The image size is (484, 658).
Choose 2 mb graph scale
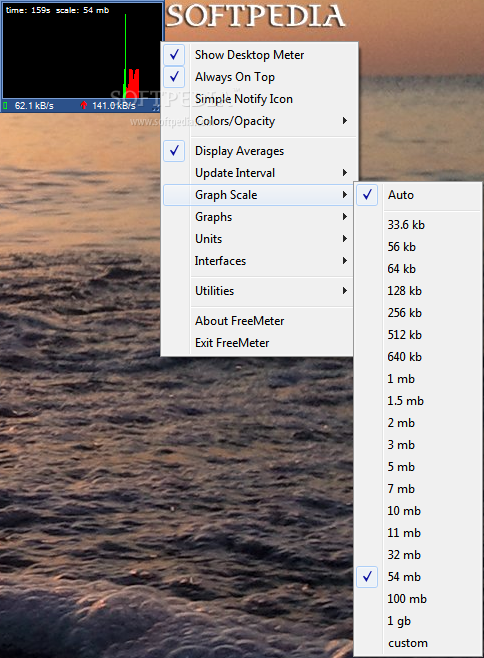[x=418, y=423]
